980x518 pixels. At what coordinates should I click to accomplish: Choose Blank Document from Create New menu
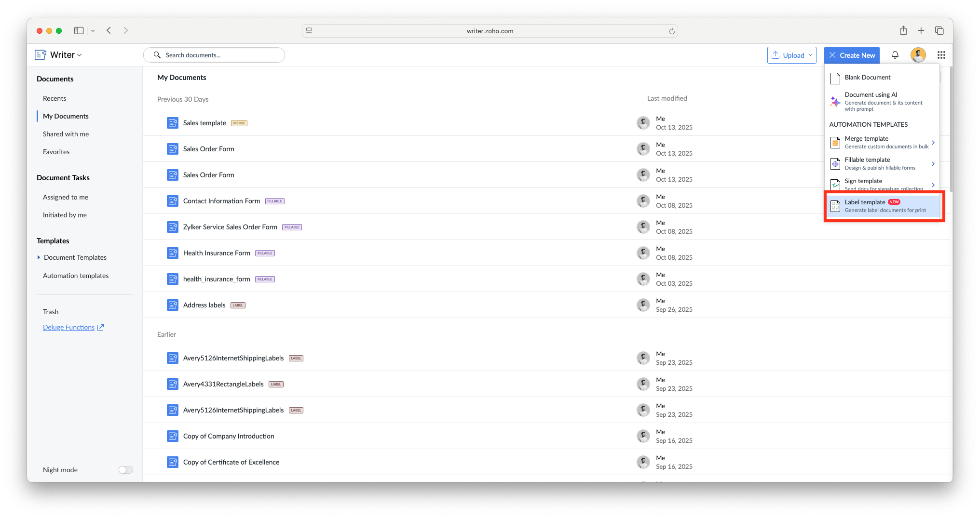pyautogui.click(x=867, y=78)
